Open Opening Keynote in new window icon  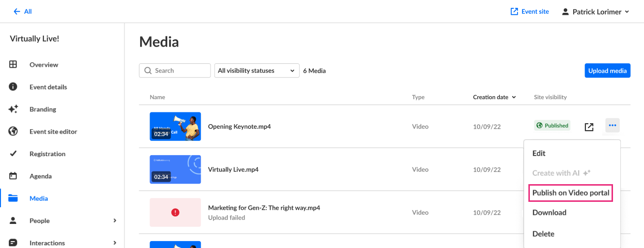tap(589, 127)
